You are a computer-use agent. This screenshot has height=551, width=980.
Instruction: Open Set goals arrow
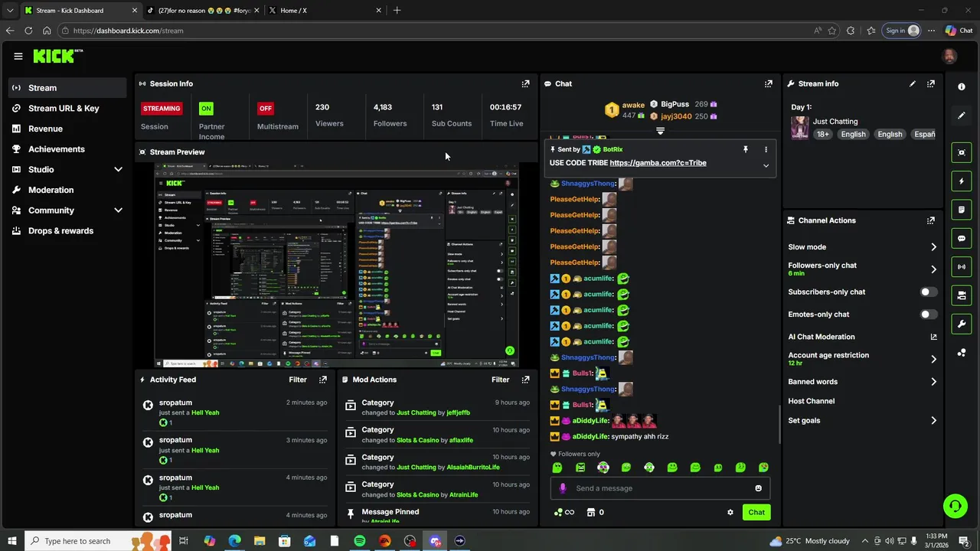(x=933, y=420)
